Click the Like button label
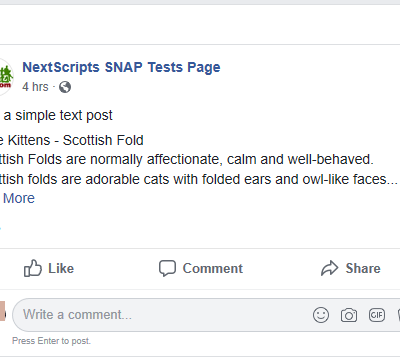400x360 pixels. tap(61, 268)
